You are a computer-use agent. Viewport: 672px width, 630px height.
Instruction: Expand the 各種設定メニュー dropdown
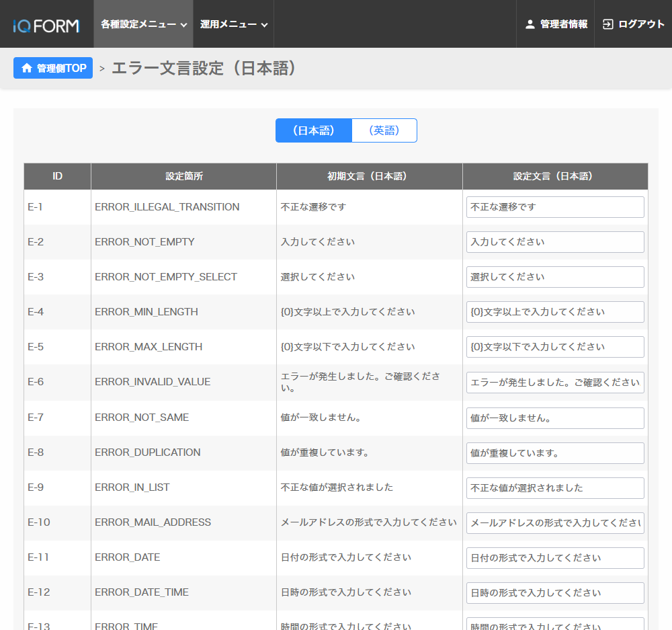[x=143, y=24]
